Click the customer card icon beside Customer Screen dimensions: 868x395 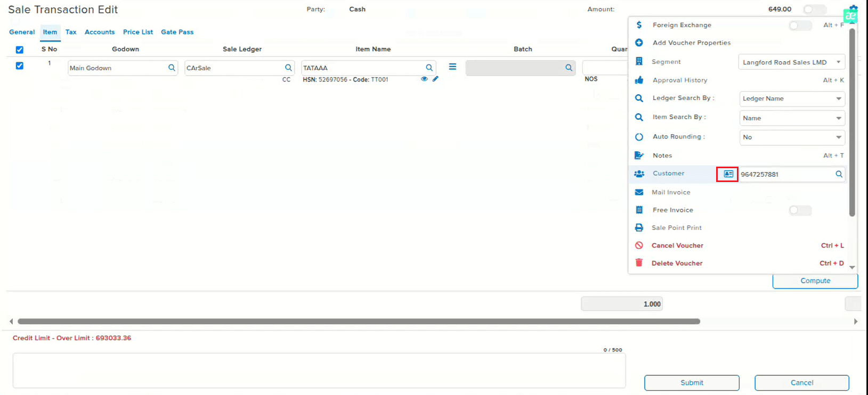point(728,174)
